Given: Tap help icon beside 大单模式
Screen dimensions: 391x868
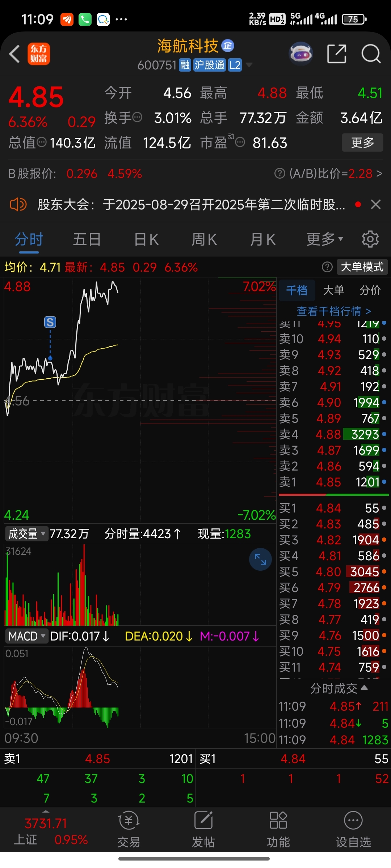Looking at the screenshot, I should (327, 267).
